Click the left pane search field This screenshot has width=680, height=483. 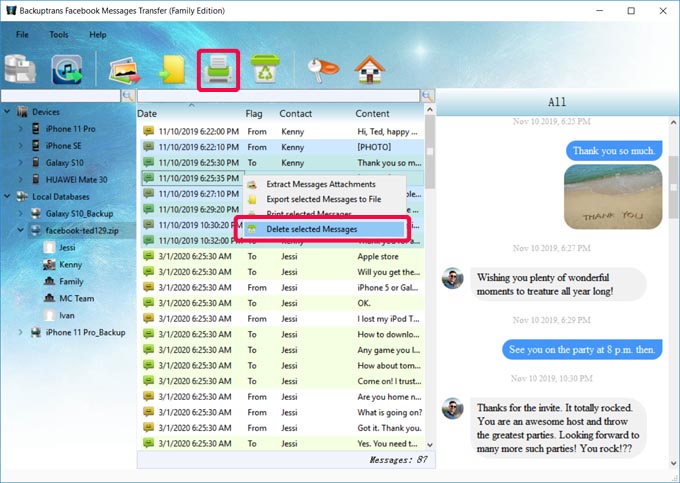(61, 96)
